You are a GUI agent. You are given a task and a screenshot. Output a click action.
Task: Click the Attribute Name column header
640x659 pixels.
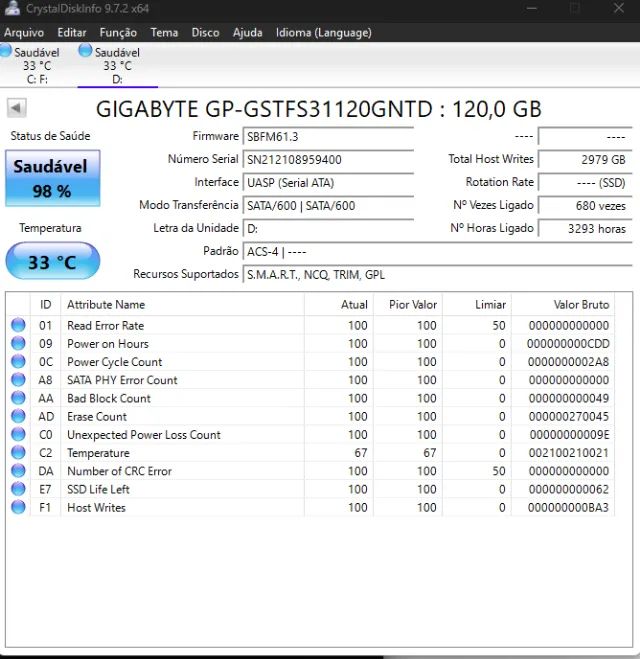pyautogui.click(x=182, y=304)
